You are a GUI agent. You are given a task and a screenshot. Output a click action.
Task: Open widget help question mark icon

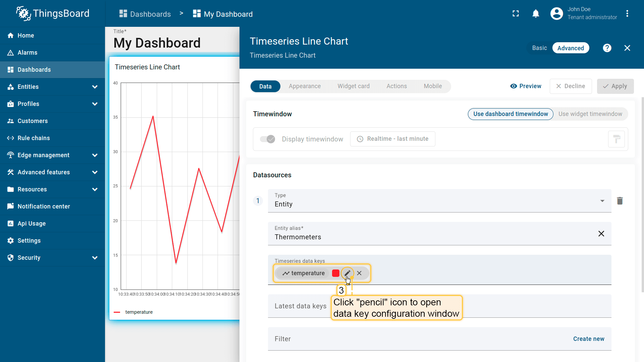point(607,48)
